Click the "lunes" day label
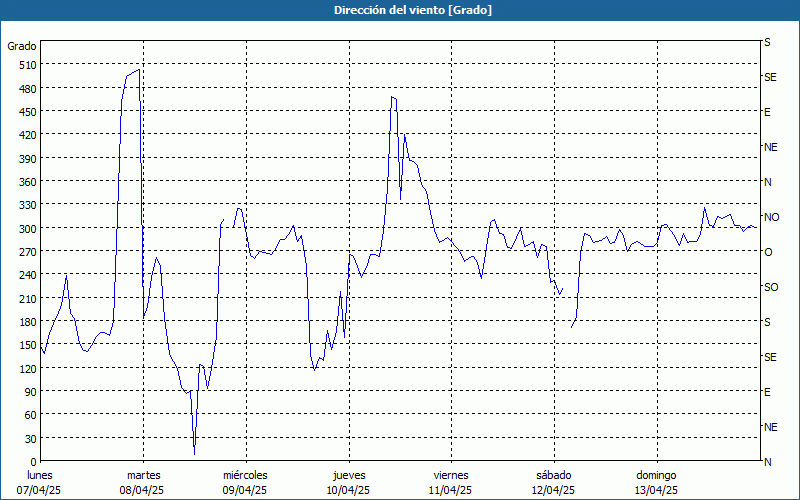 [x=40, y=475]
